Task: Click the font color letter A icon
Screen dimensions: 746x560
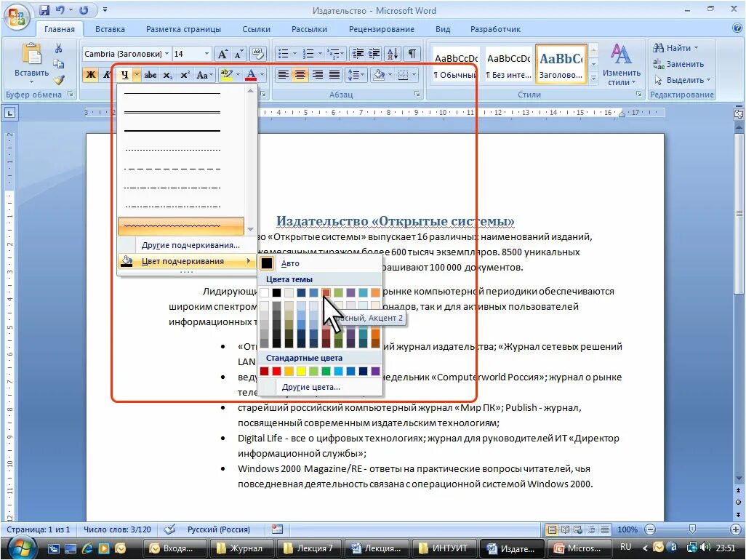Action: click(251, 75)
